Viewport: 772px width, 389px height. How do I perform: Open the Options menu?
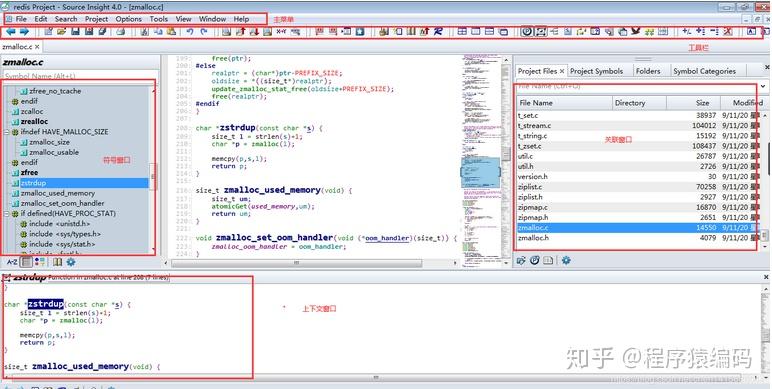coord(129,19)
